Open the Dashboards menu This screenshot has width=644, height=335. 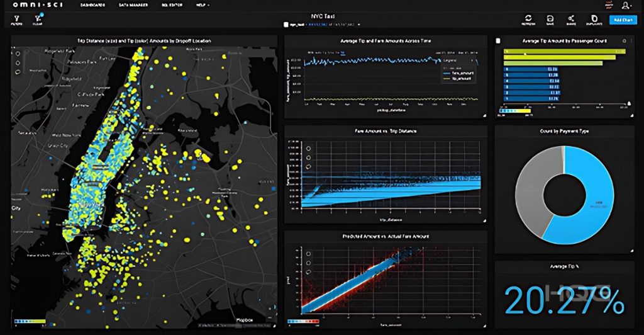click(x=94, y=5)
